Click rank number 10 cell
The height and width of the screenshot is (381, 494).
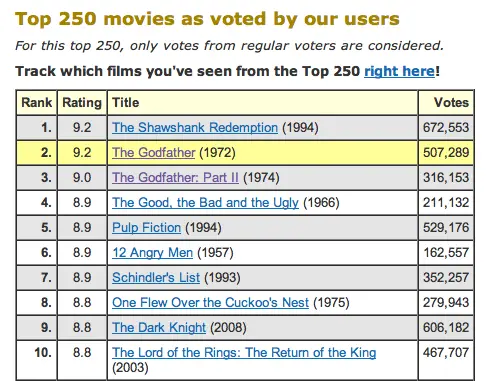(x=37, y=361)
